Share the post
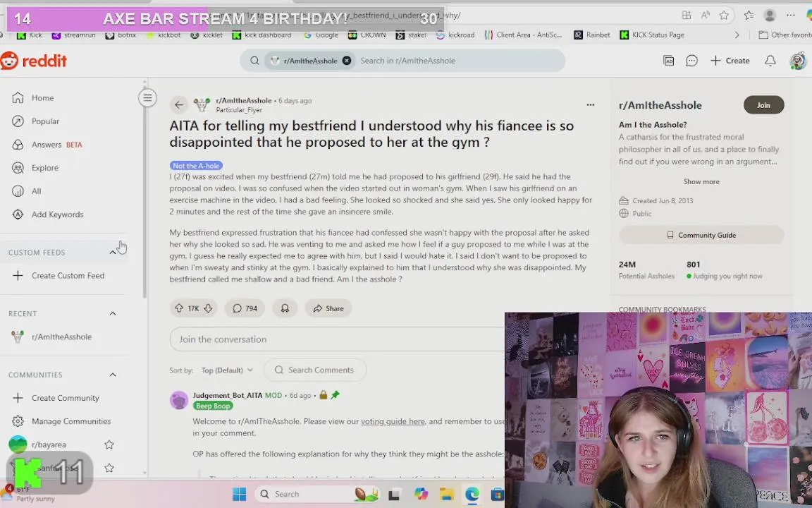 328,308
